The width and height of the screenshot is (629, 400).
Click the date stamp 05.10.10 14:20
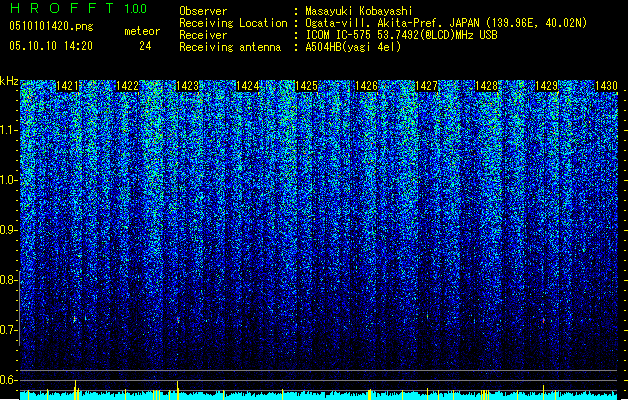(51, 46)
